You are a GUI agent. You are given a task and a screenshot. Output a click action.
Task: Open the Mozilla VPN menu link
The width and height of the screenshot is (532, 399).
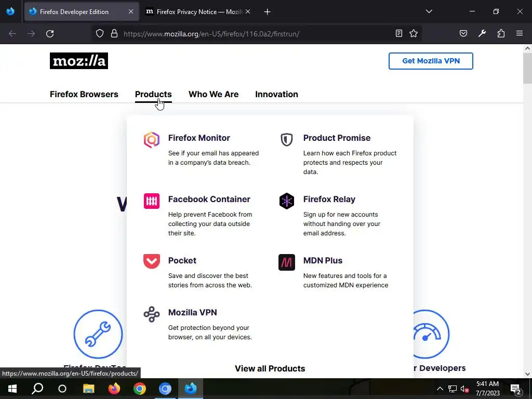coord(192,312)
